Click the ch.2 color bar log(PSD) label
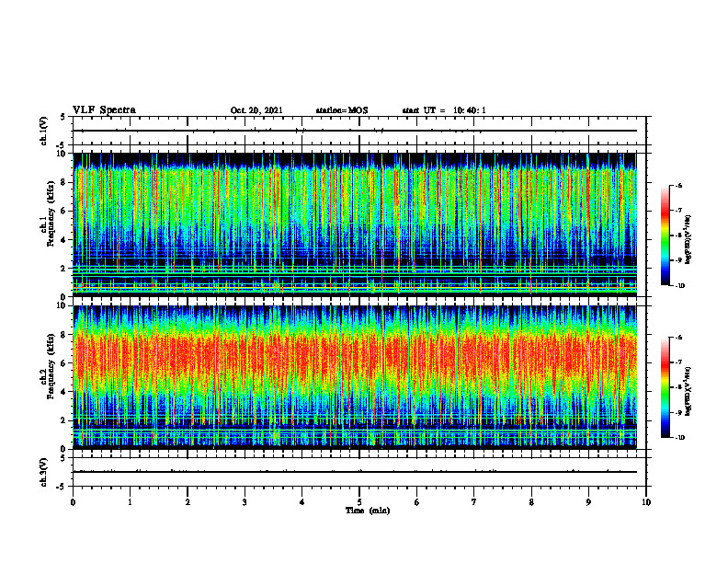Screen dimensions: 728x563 tap(688, 391)
